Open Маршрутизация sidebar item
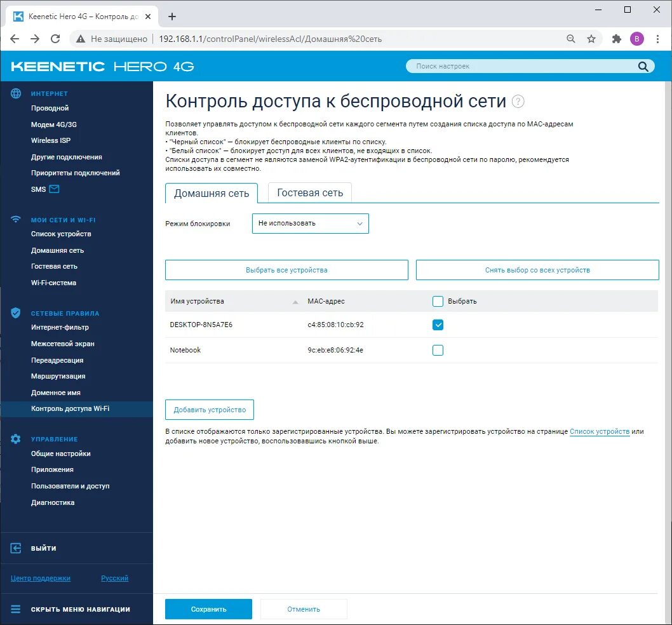 tap(58, 376)
